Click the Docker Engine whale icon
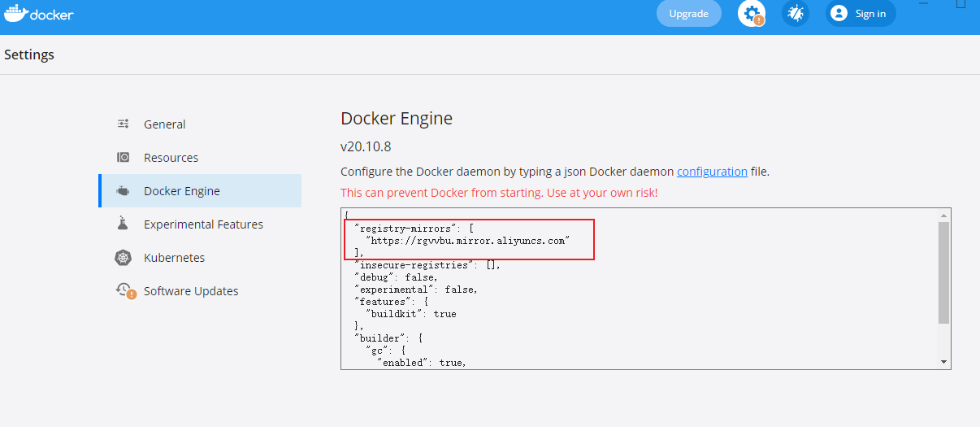980x427 pixels. click(x=124, y=190)
